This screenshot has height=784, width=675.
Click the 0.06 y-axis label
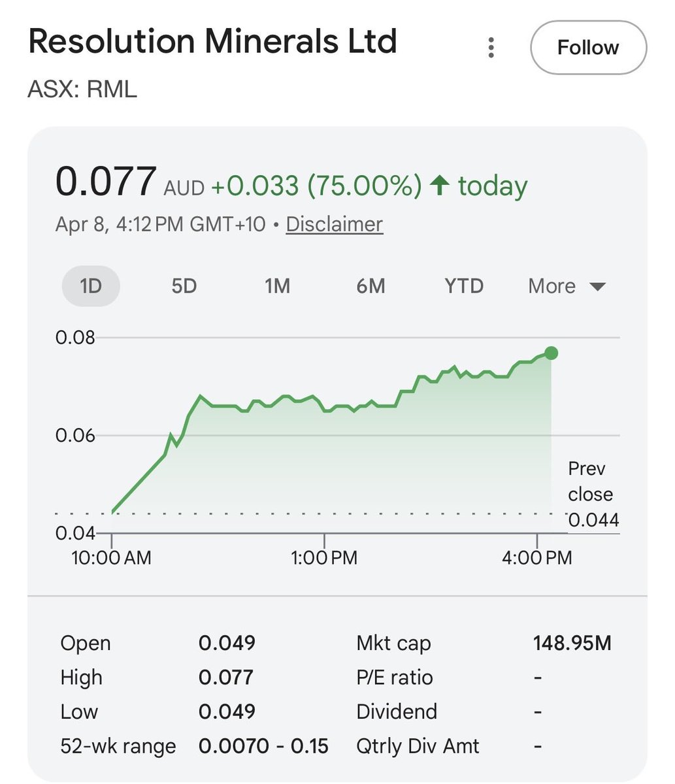pyautogui.click(x=75, y=436)
